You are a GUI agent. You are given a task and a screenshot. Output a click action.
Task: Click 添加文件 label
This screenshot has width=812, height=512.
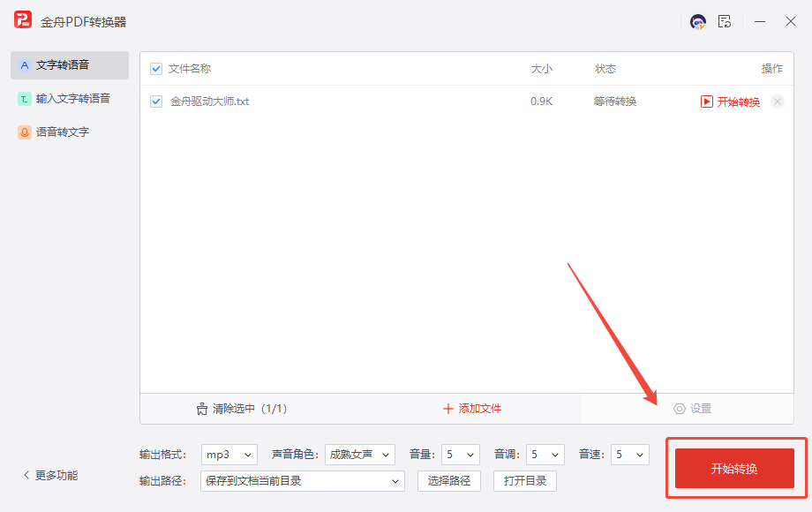click(x=479, y=409)
